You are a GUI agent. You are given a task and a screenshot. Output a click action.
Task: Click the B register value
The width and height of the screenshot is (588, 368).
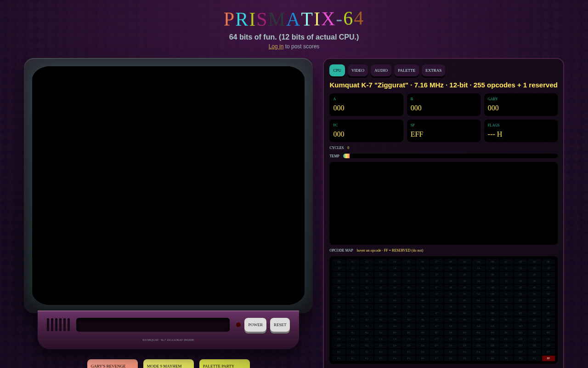click(x=416, y=108)
